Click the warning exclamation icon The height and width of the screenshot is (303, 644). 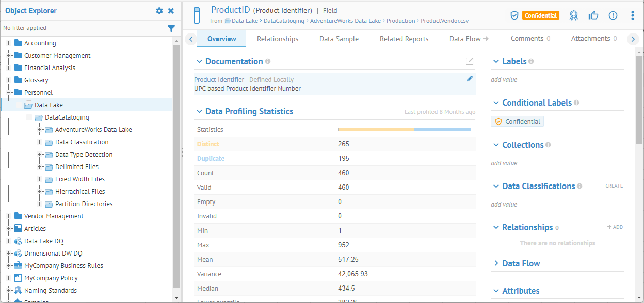tap(613, 15)
